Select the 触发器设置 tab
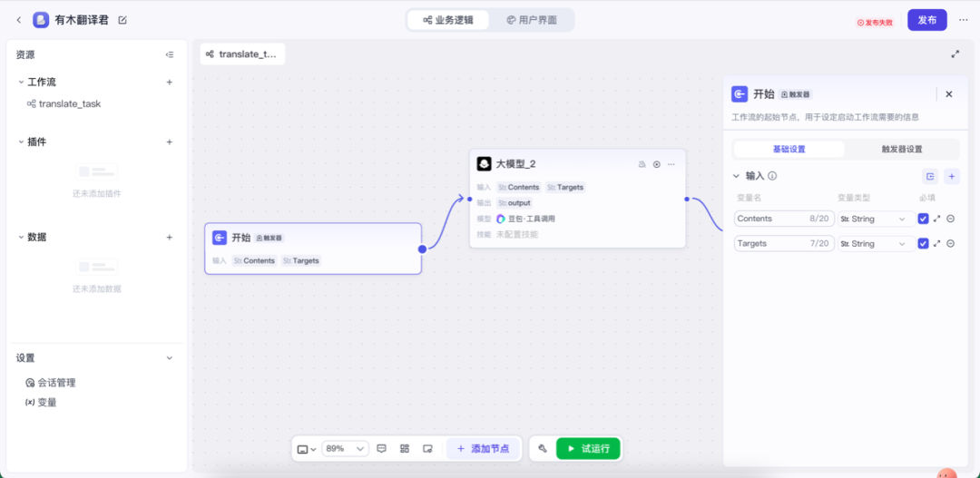The image size is (980, 478). (x=902, y=150)
